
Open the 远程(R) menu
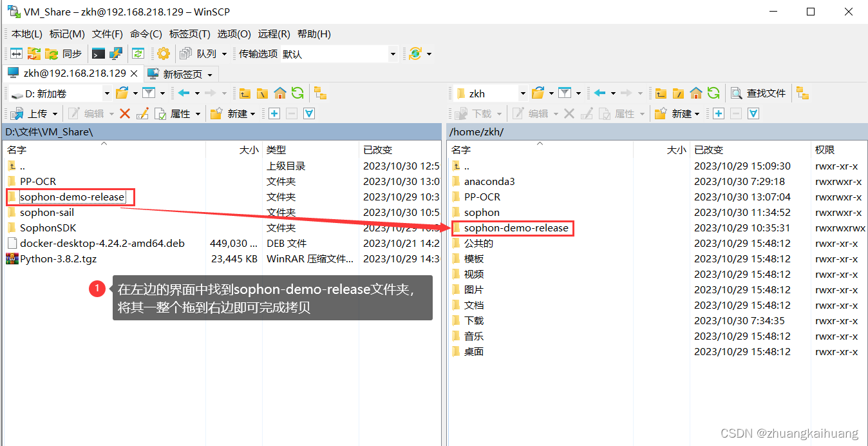[274, 34]
